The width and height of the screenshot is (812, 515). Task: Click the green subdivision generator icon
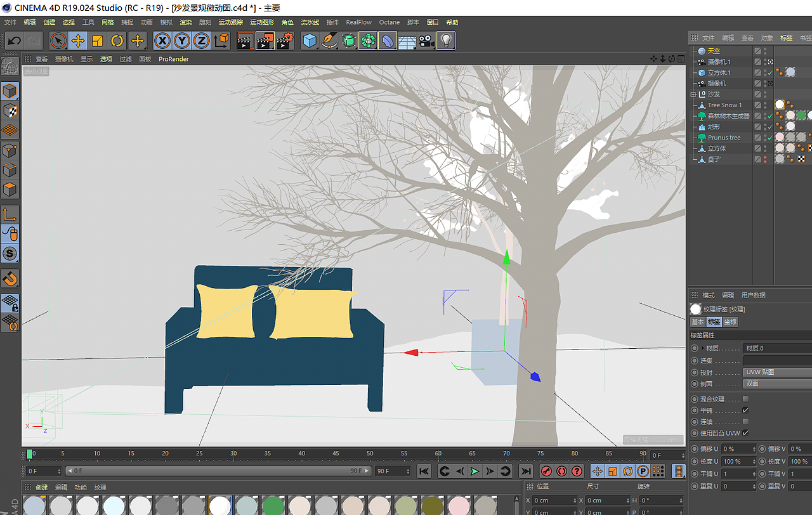point(349,41)
